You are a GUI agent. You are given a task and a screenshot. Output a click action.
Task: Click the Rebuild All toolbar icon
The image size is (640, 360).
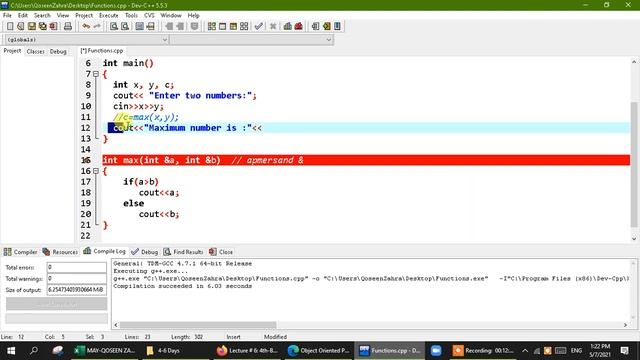tap(244, 26)
